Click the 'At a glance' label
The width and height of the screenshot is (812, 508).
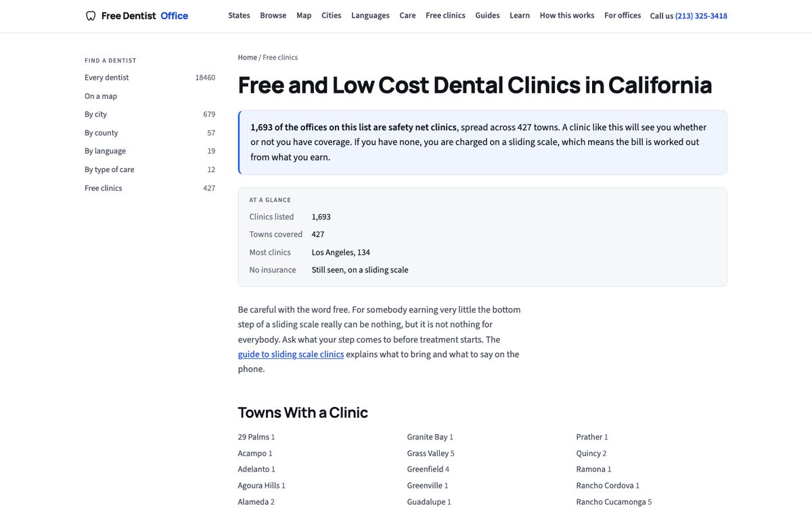click(x=270, y=200)
